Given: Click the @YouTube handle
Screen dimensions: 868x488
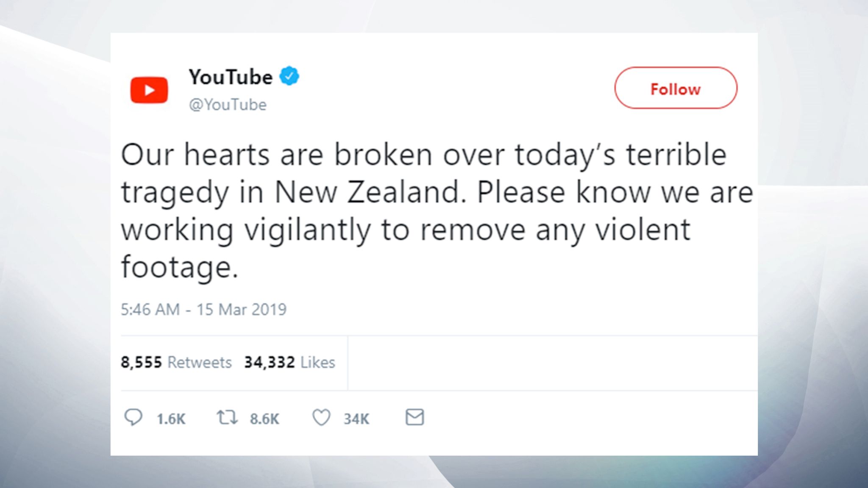Looking at the screenshot, I should 228,105.
